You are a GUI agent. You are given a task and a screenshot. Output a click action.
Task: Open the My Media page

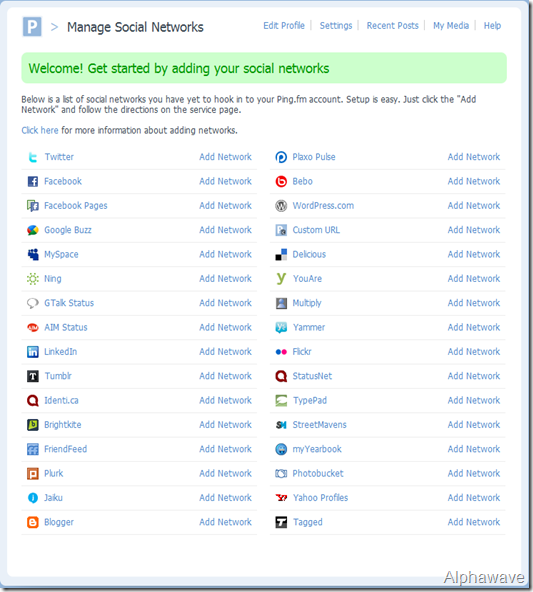[451, 26]
